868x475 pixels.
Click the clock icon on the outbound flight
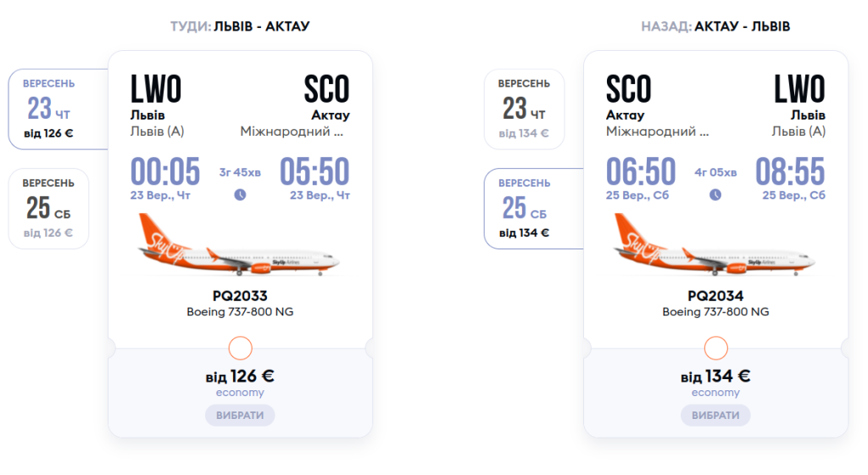240,194
